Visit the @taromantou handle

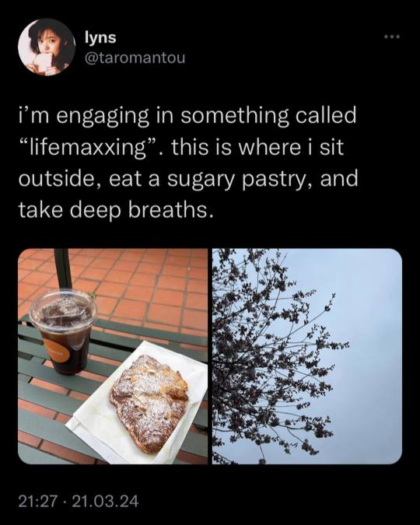click(x=135, y=58)
